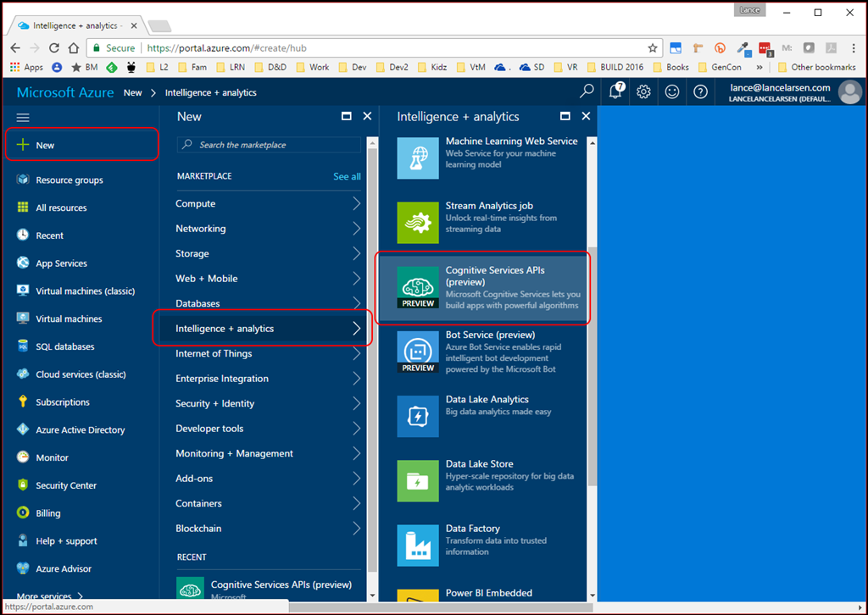Open the Resource groups cube icon
This screenshot has height=615, width=868.
[23, 180]
